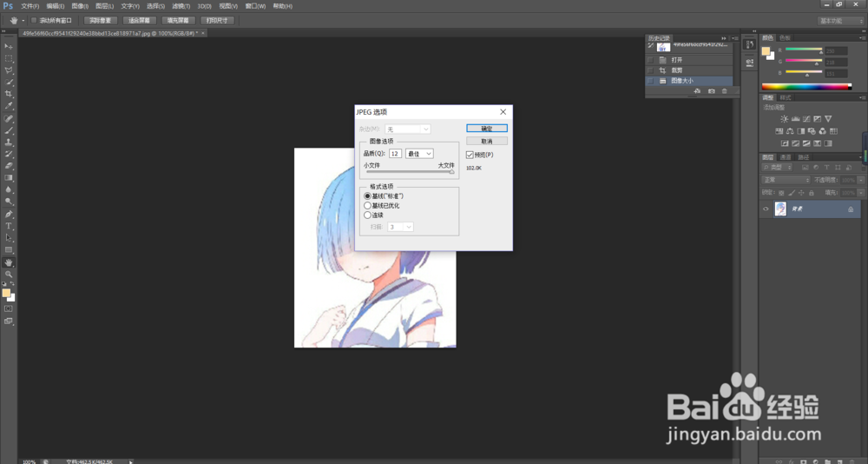868x464 pixels.
Task: Switch to the 色板 tab
Action: coord(785,37)
